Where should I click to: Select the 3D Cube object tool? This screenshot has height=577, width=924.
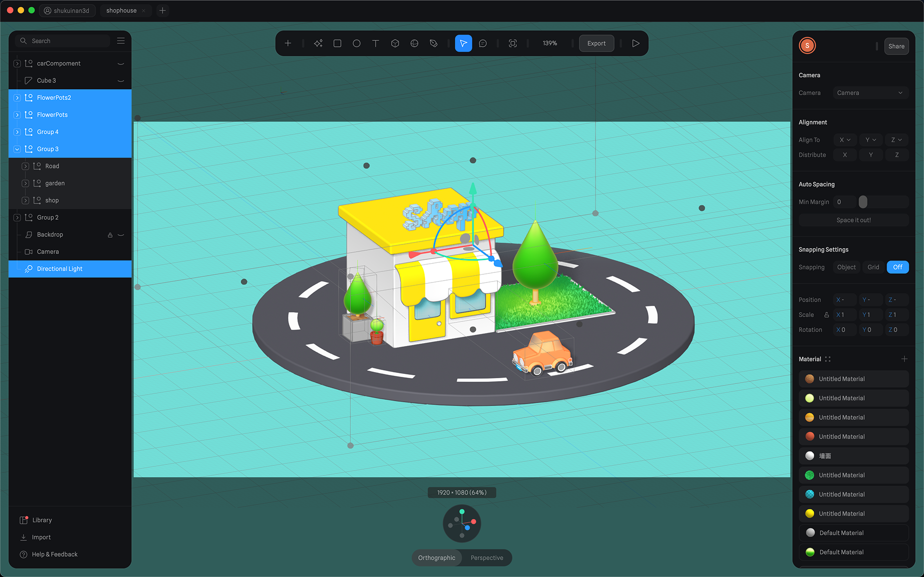tap(395, 43)
